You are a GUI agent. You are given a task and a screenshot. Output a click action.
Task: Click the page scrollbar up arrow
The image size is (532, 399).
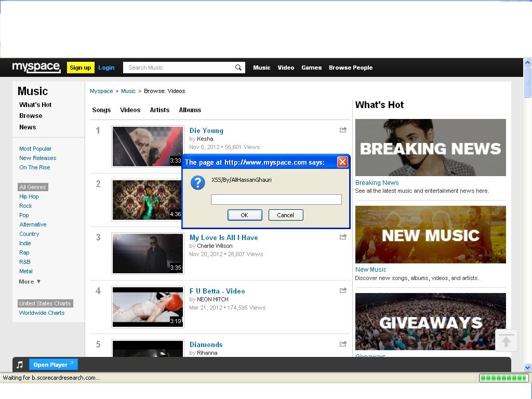pos(527,62)
